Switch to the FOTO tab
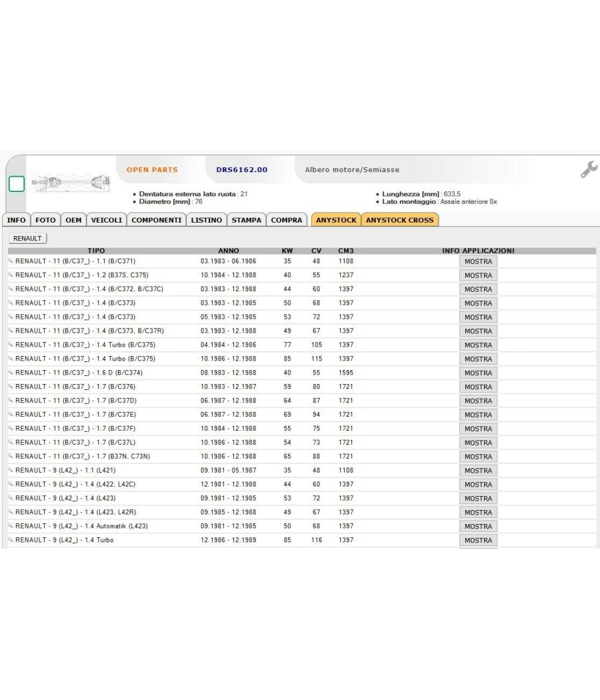The image size is (600, 700). tap(45, 220)
